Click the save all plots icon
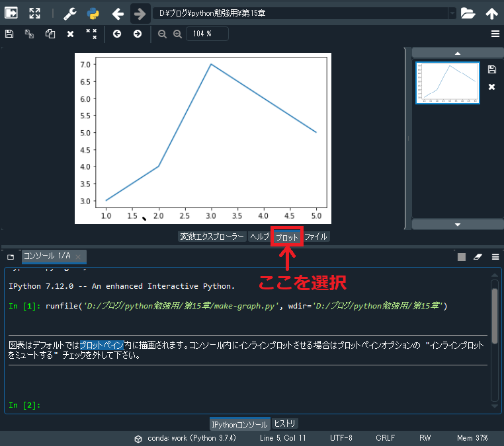 pos(29,34)
